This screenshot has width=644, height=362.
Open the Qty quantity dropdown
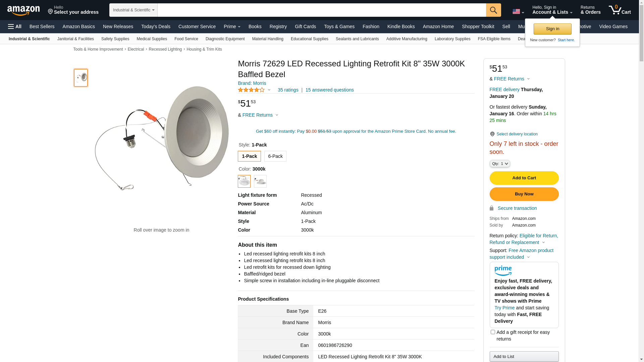pyautogui.click(x=500, y=164)
